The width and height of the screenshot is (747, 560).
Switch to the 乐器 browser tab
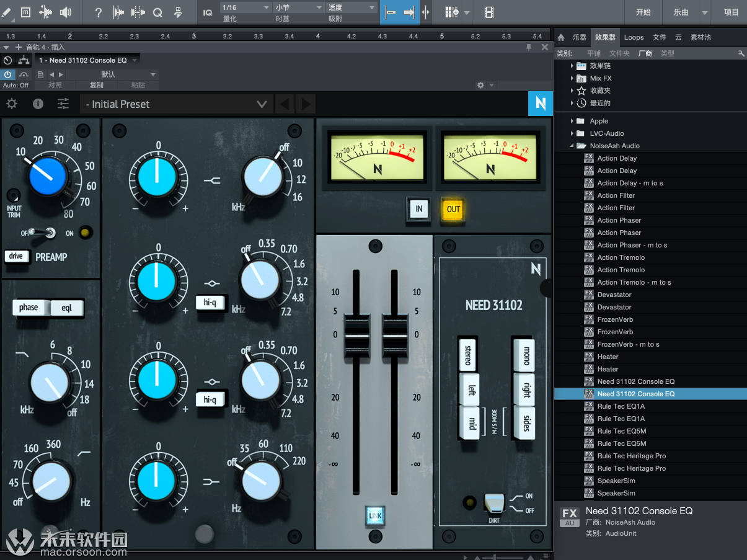point(580,37)
